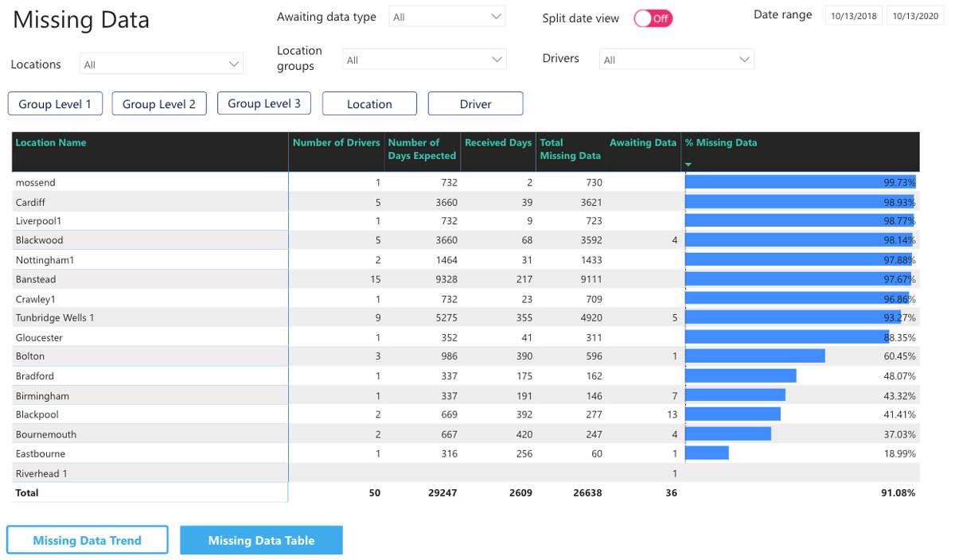Select Tunbridge Wells 1 location name
Viewport: 955px width, 560px height.
55,318
